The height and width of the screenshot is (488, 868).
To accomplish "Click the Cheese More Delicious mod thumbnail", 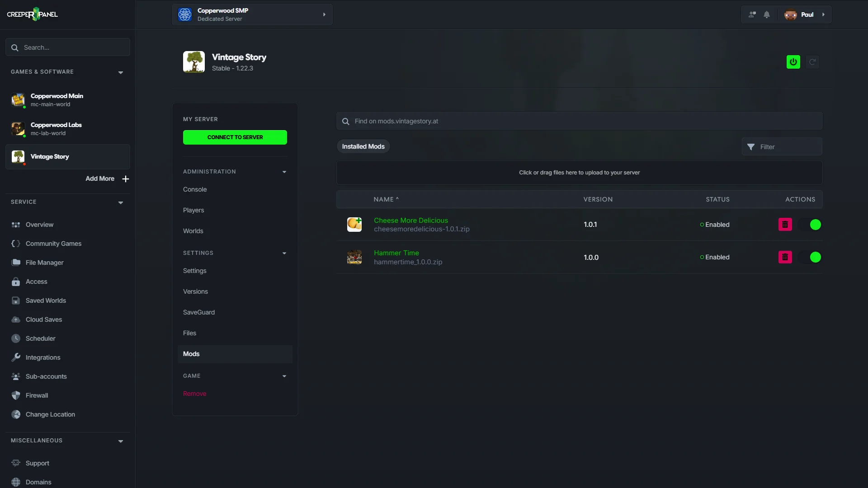I will (354, 225).
